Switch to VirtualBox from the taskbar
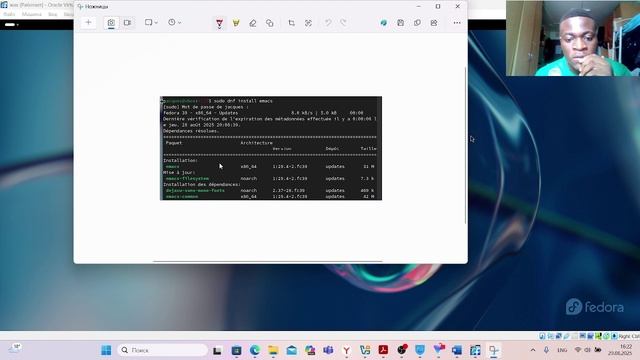Viewport: 640px width, 360px height. coord(475,350)
